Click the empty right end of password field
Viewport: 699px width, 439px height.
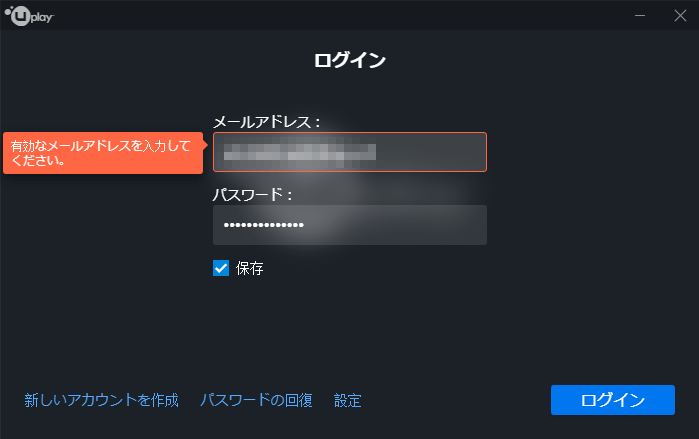point(397,225)
